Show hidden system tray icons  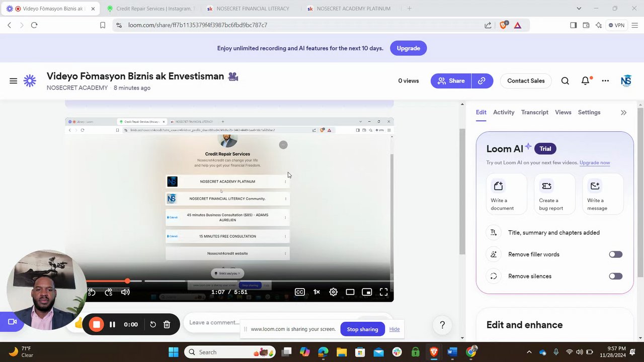pyautogui.click(x=529, y=352)
